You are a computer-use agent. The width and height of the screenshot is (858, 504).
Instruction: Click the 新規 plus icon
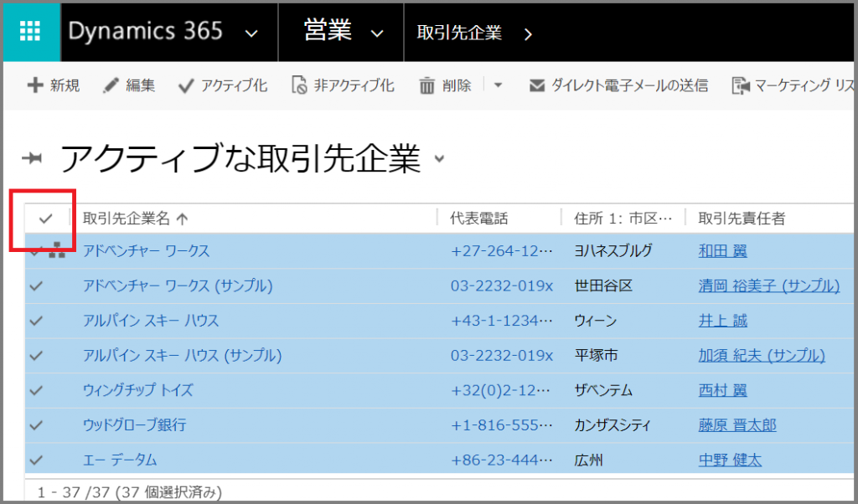click(35, 85)
